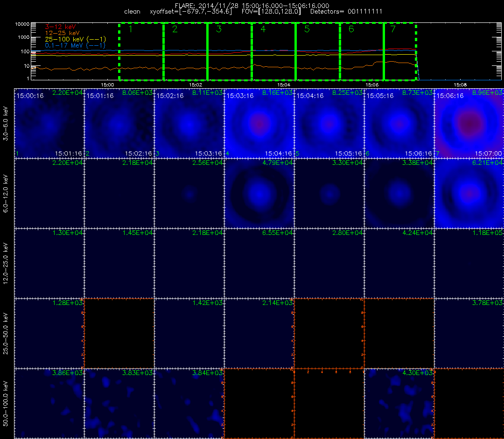504x439 pixels.
Task: Click the red '3-12 keV' legend entry
Action: [60, 27]
